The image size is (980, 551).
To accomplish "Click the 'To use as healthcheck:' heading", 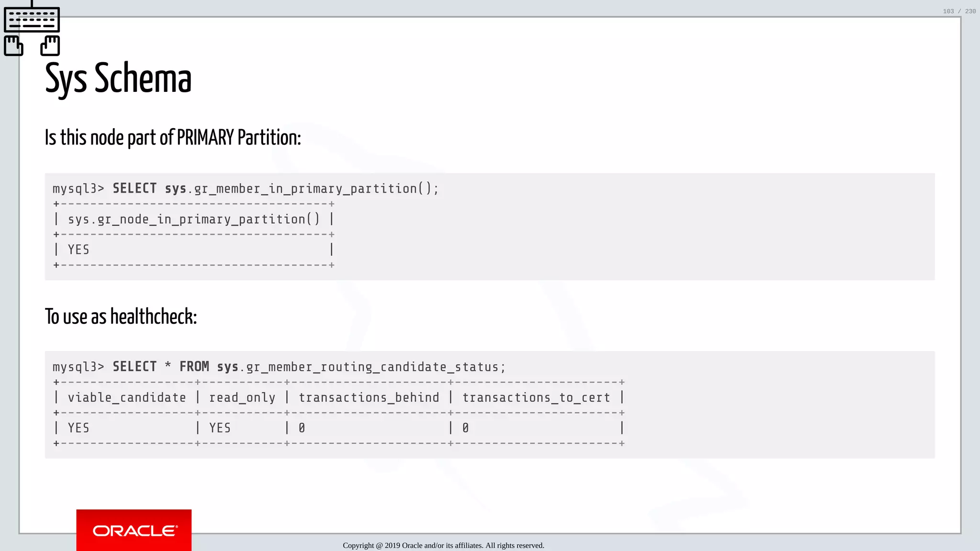I will coord(121,317).
